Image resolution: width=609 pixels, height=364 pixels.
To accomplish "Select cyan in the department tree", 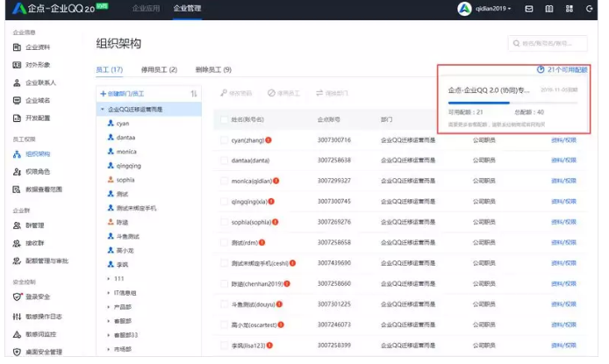I will click(x=123, y=124).
